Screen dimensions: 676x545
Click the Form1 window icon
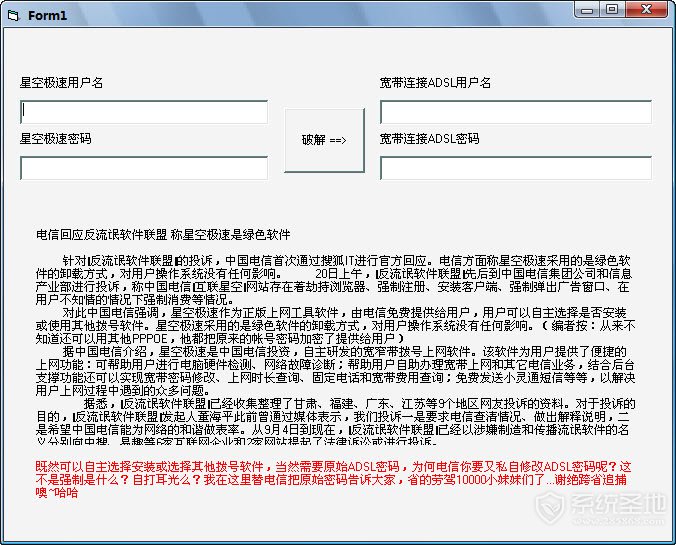[x=14, y=16]
